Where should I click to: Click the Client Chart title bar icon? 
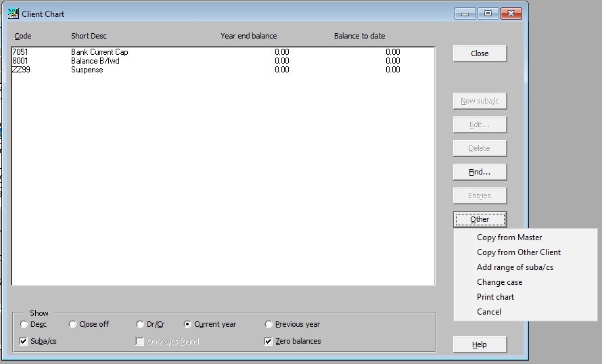coord(13,14)
